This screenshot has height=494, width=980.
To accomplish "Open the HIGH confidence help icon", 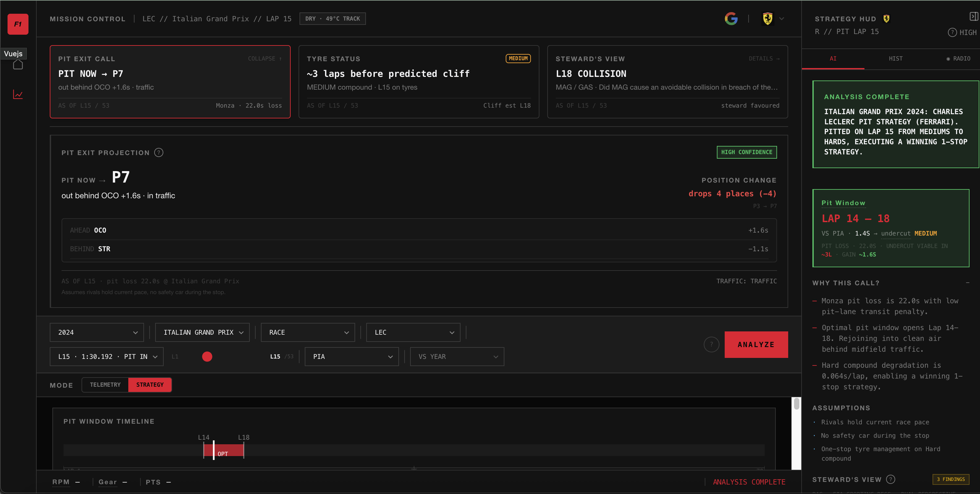I will pyautogui.click(x=952, y=32).
